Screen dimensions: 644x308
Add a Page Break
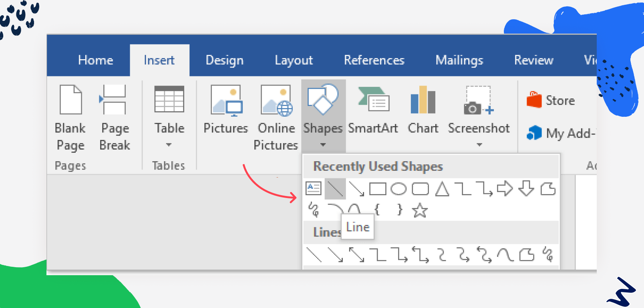pyautogui.click(x=115, y=118)
